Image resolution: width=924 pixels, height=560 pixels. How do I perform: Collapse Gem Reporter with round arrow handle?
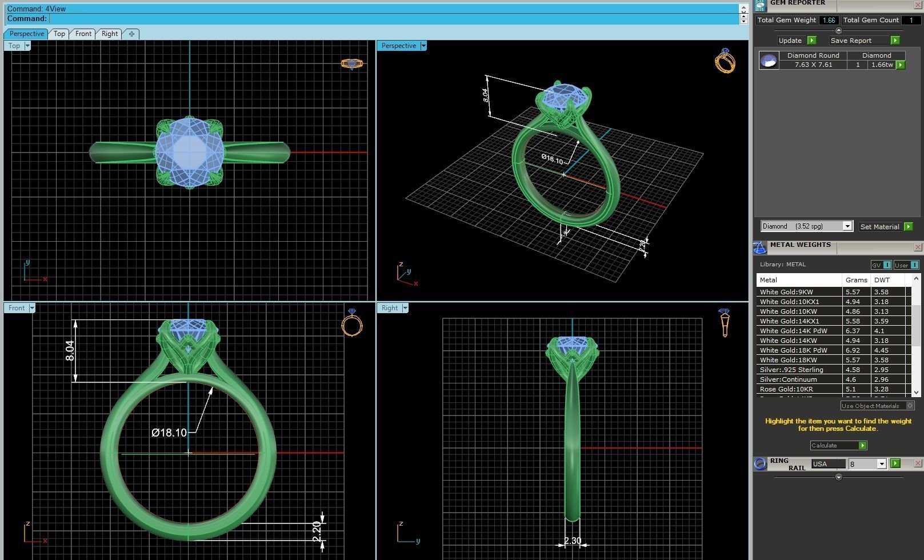[x=838, y=30]
